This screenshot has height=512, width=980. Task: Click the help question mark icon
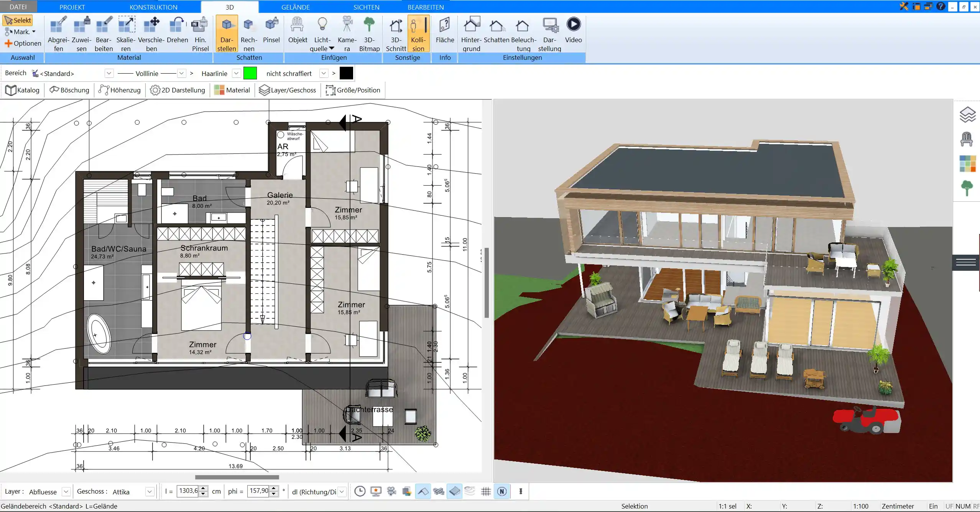point(941,6)
